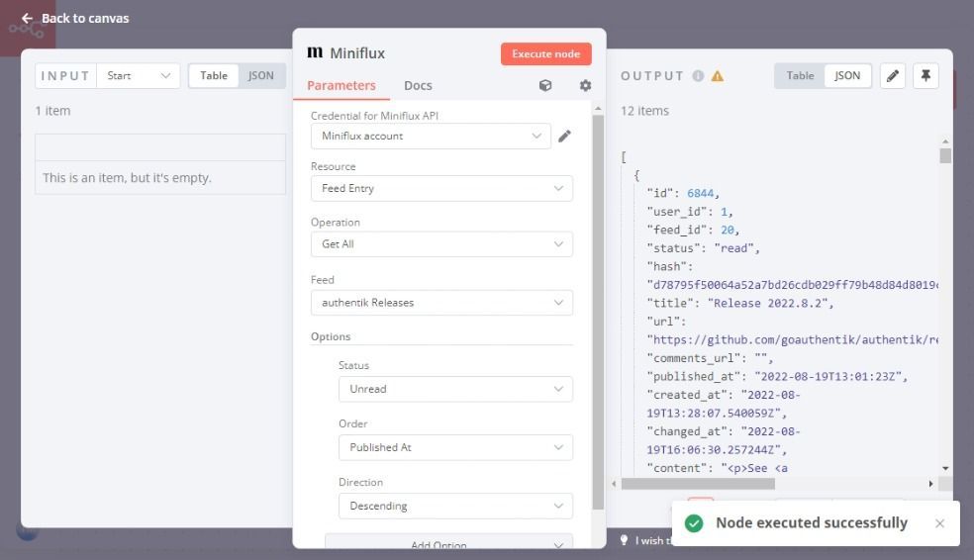Open the Add Option dropdown
Viewport: 974px width, 560px height.
pos(448,541)
